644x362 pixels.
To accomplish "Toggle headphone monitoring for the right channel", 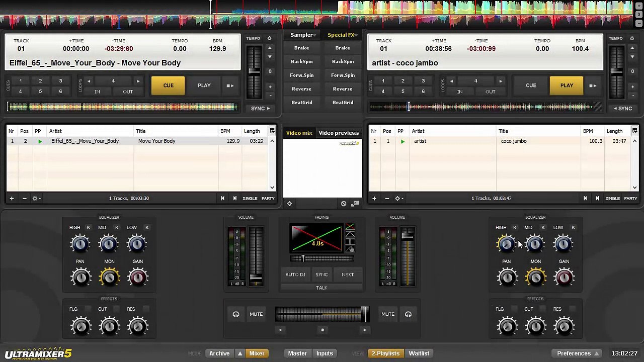I will [x=408, y=315].
